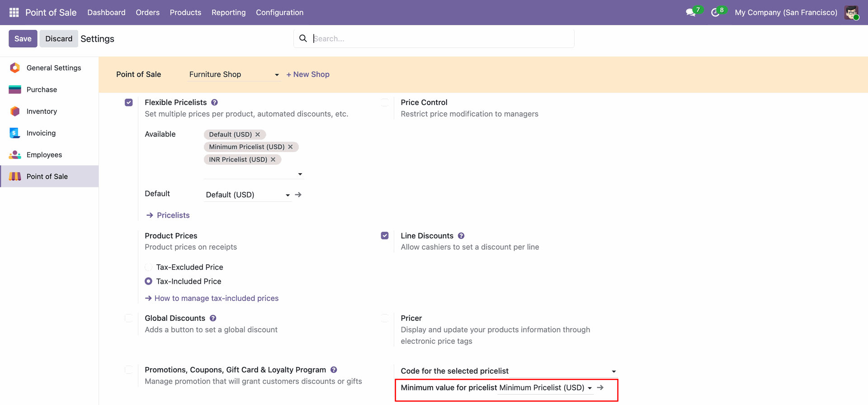Open the conversations chat icon

tap(690, 12)
